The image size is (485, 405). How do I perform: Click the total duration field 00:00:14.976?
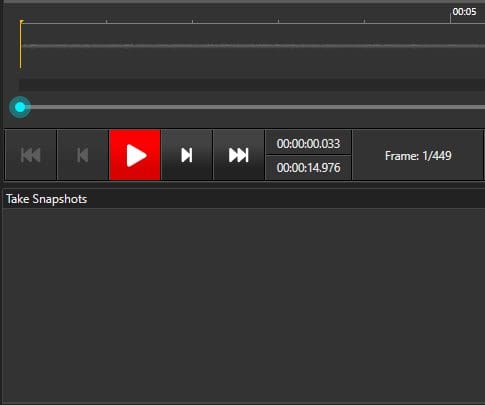[308, 168]
